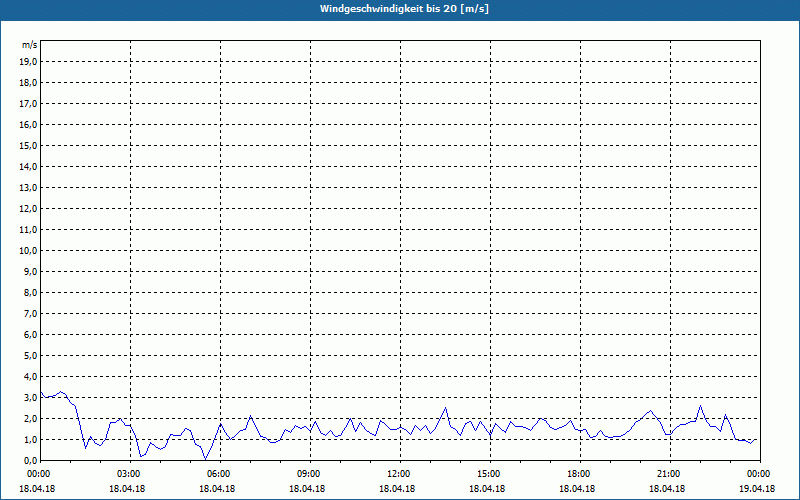This screenshot has width=800, height=500.
Task: Click the 16,0 y-axis label
Action: [x=28, y=124]
